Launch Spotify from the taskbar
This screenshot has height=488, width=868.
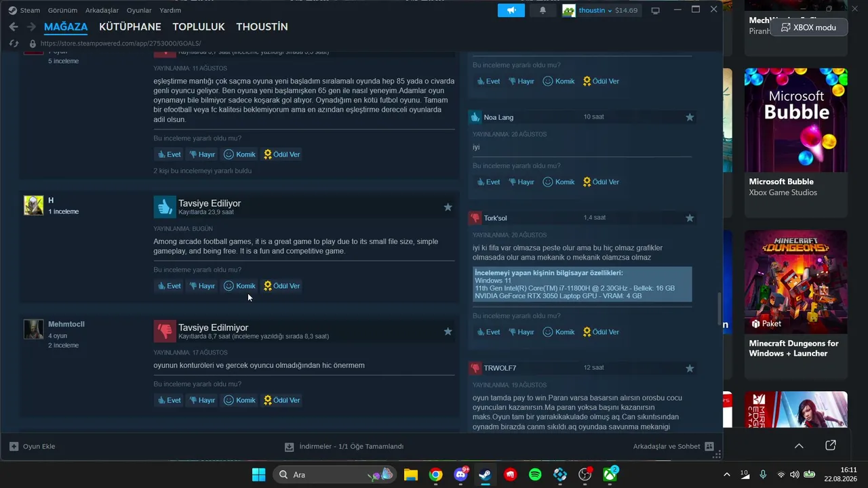tap(535, 474)
